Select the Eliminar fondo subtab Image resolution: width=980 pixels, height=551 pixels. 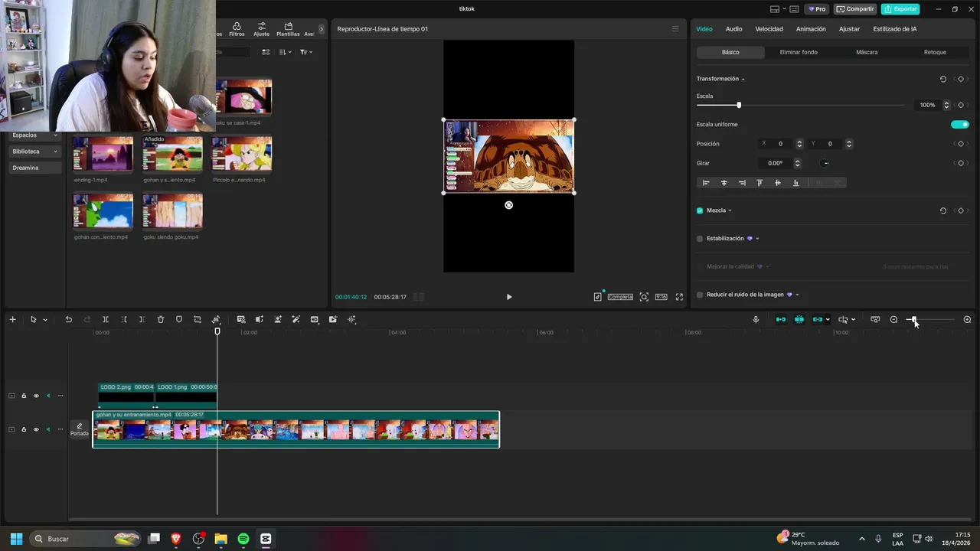tap(799, 52)
